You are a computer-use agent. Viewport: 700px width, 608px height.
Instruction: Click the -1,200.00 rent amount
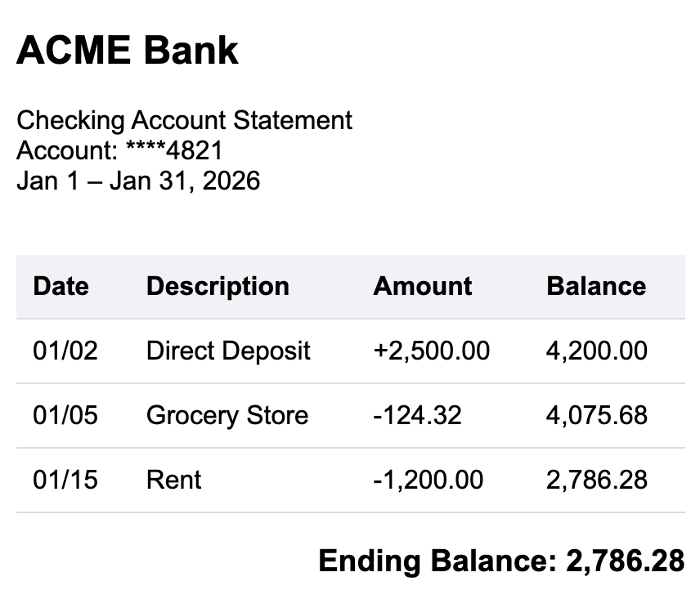coord(428,480)
